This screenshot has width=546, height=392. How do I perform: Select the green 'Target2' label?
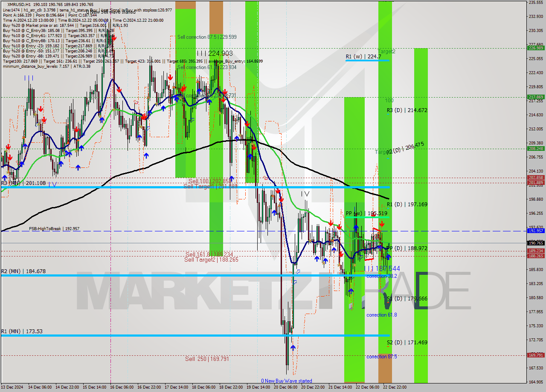(386, 52)
